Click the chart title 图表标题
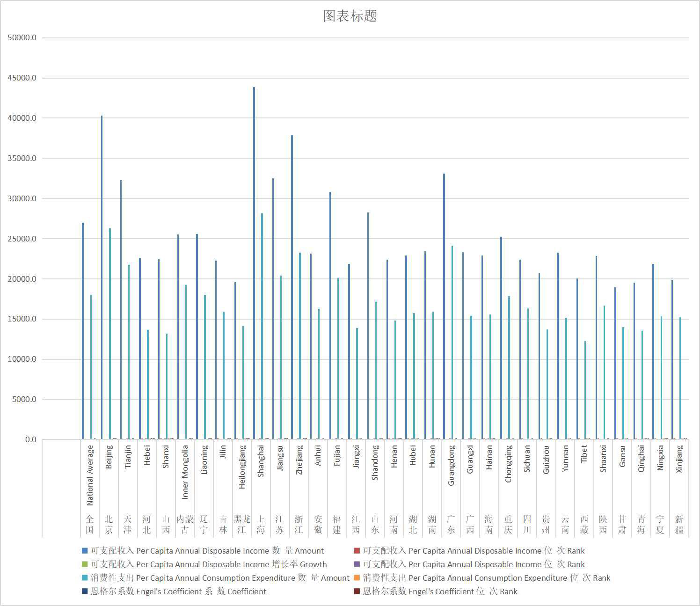The width and height of the screenshot is (700, 606). [x=350, y=16]
